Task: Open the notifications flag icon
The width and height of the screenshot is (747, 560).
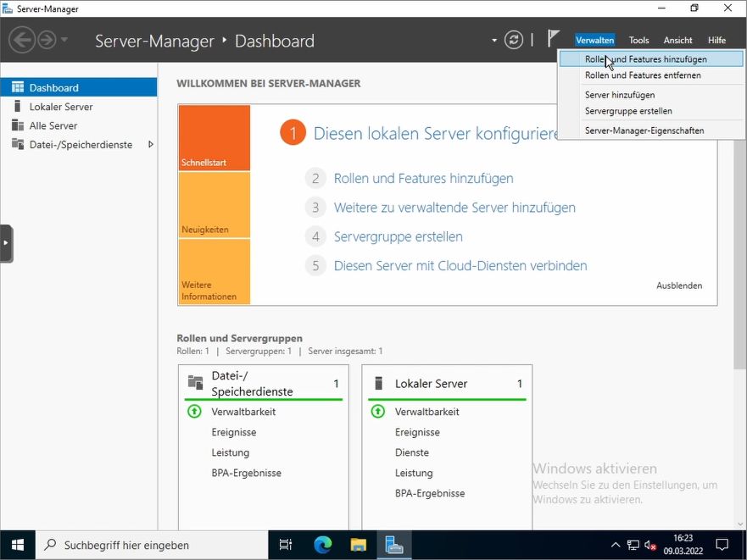Action: pos(553,38)
